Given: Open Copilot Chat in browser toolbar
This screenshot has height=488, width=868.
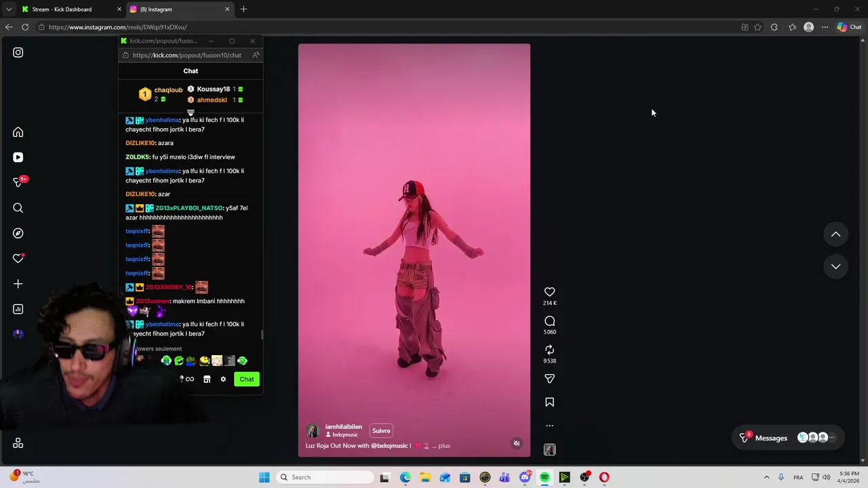Looking at the screenshot, I should click(x=849, y=27).
